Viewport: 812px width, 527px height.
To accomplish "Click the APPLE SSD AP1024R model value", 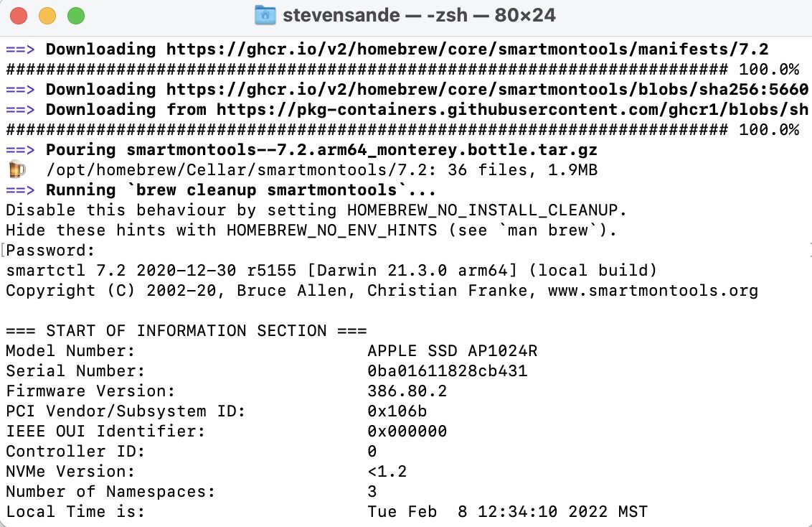I will point(452,351).
